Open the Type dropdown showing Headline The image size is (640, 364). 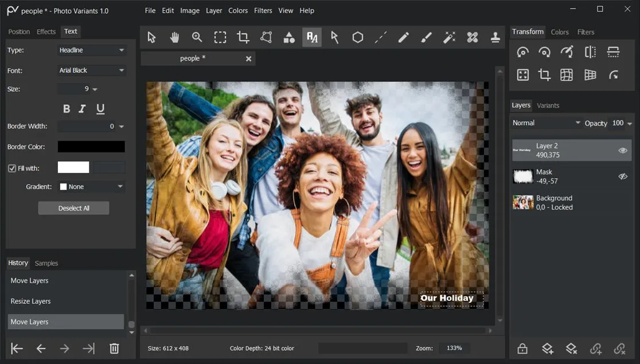tap(91, 50)
